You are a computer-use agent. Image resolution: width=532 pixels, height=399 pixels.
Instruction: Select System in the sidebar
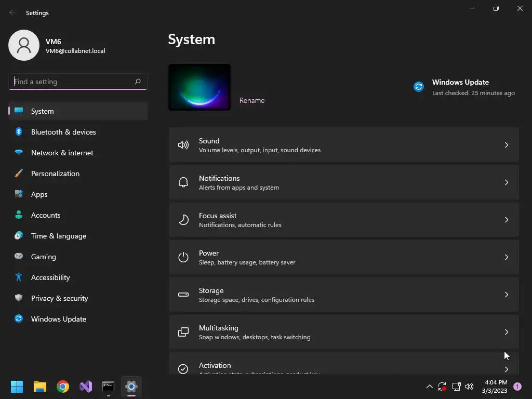78,111
